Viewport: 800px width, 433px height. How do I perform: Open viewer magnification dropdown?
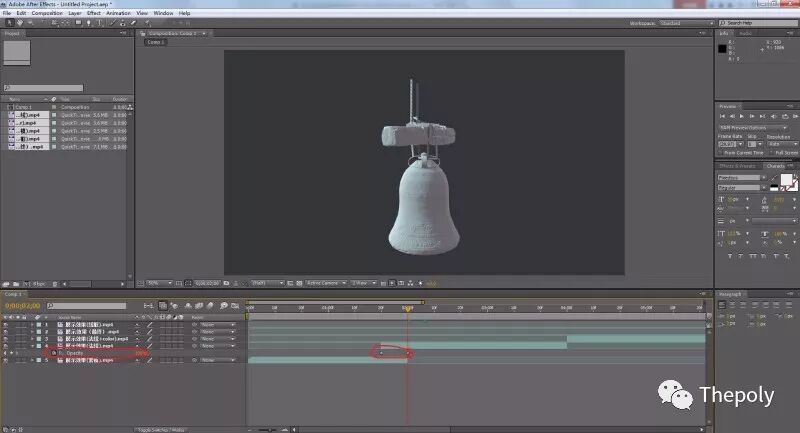pyautogui.click(x=160, y=283)
